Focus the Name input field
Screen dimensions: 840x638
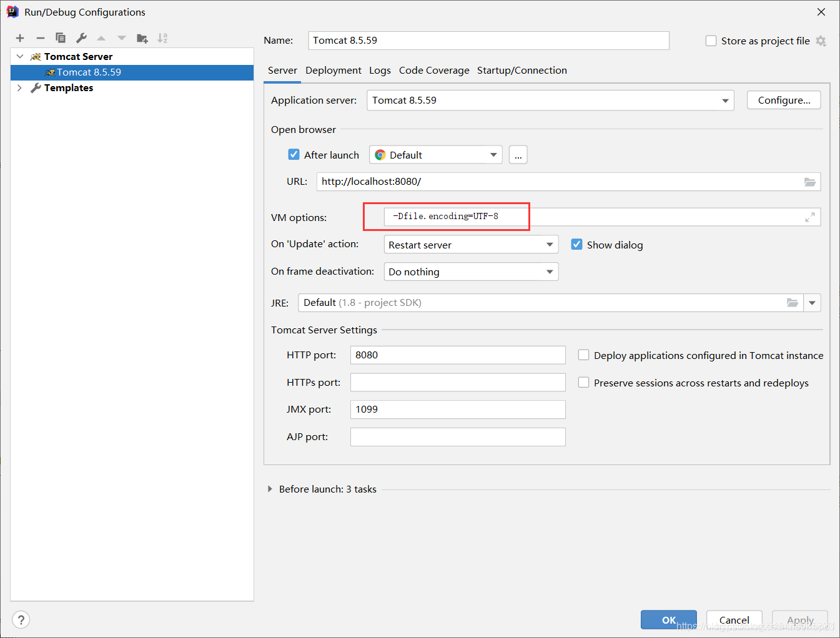point(489,41)
